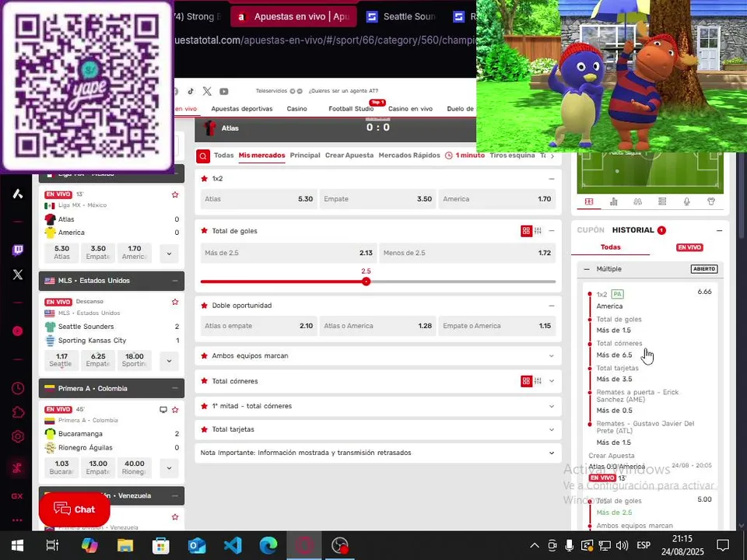Open the red Chat button

click(x=75, y=509)
